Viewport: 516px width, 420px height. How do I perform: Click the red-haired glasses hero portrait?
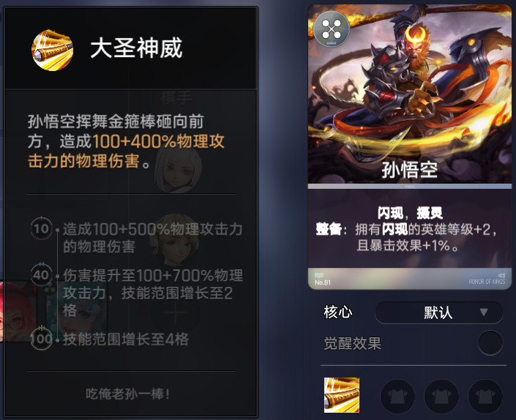18,311
